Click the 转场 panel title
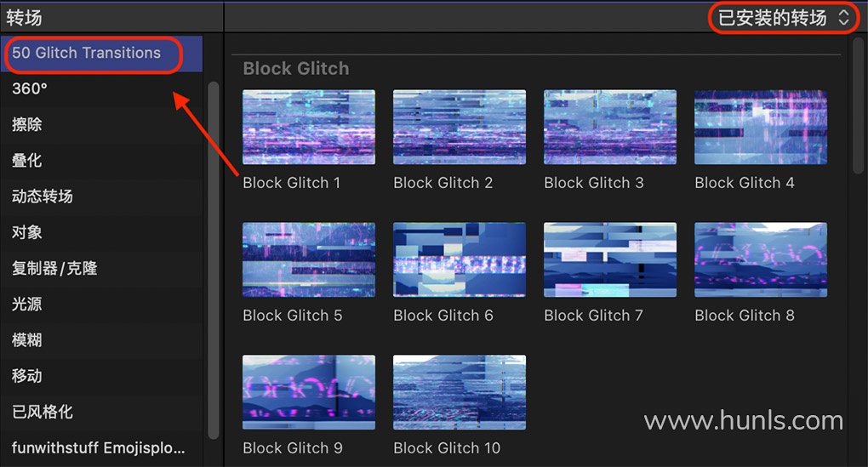Viewport: 868px width, 467px height. pos(24,18)
